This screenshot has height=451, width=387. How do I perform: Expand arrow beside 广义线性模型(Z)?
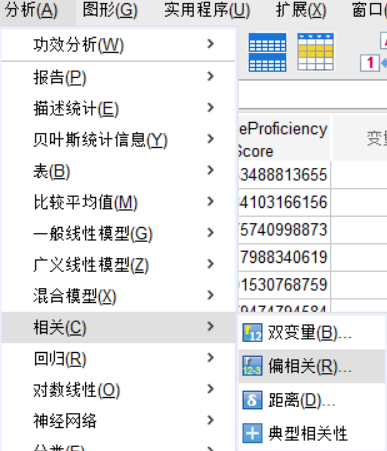tap(210, 264)
